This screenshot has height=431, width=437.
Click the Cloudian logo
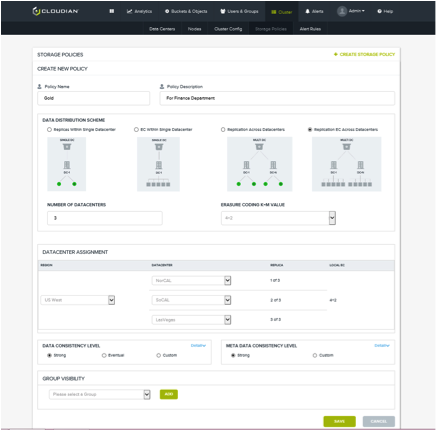(x=55, y=11)
